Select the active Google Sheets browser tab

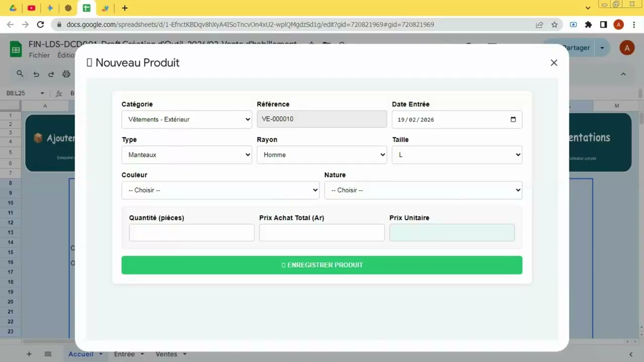[87, 8]
